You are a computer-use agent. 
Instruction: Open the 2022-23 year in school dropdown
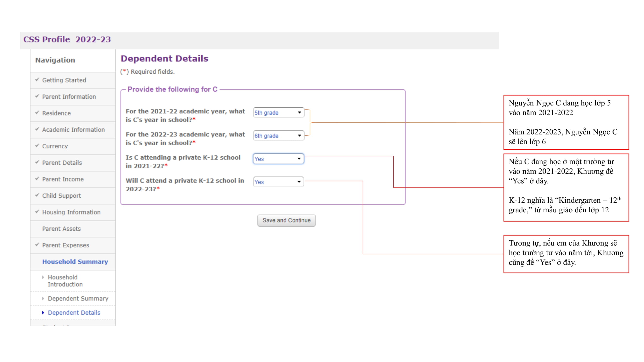[278, 136]
